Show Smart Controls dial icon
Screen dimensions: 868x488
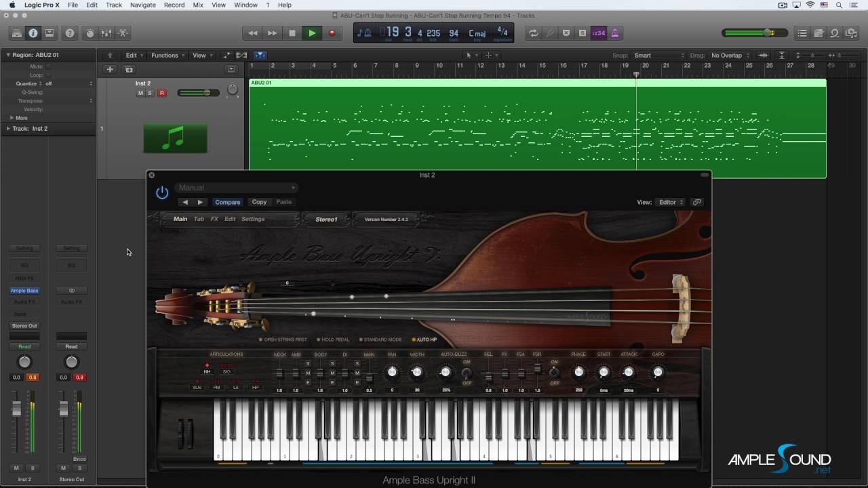pos(90,33)
